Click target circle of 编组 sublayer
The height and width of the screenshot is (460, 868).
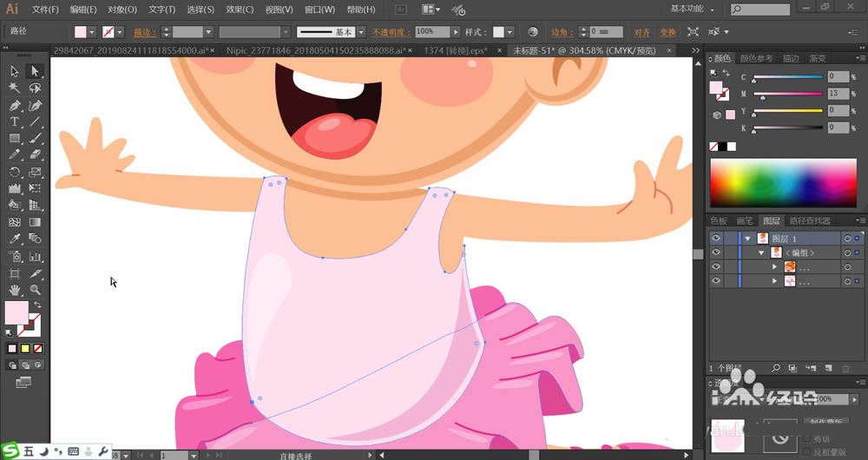(x=847, y=253)
